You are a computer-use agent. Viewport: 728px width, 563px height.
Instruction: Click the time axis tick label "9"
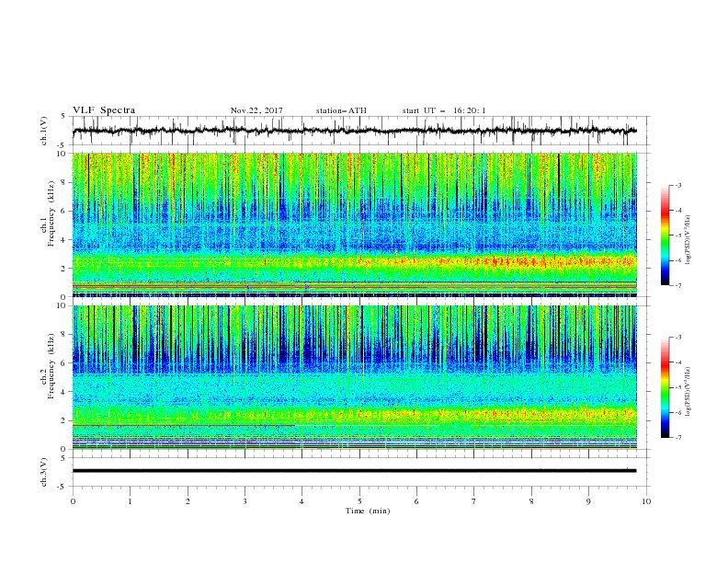click(588, 501)
